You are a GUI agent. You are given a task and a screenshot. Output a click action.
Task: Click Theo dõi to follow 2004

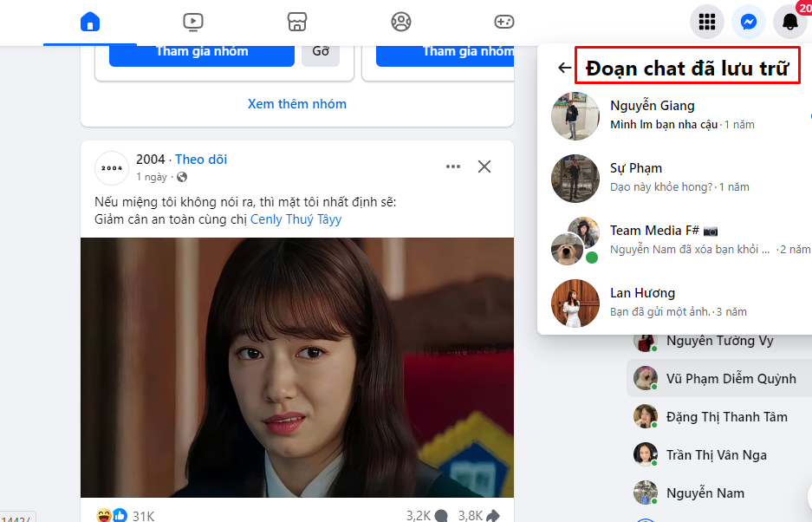click(x=201, y=160)
